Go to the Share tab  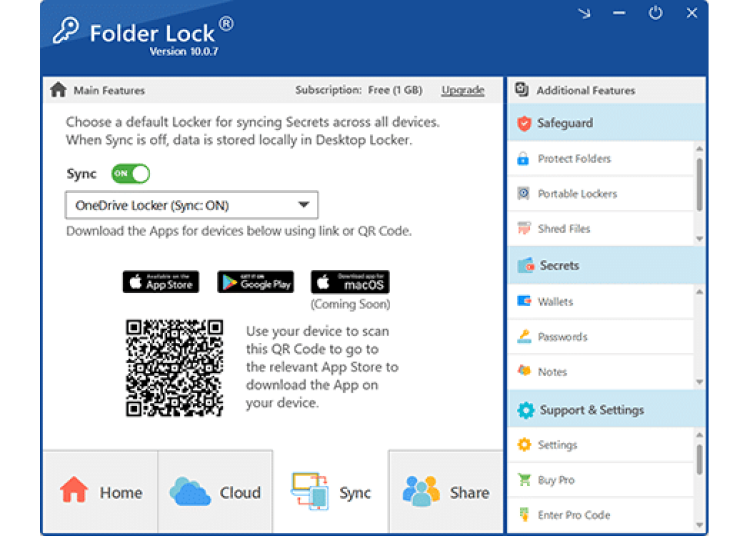(446, 492)
